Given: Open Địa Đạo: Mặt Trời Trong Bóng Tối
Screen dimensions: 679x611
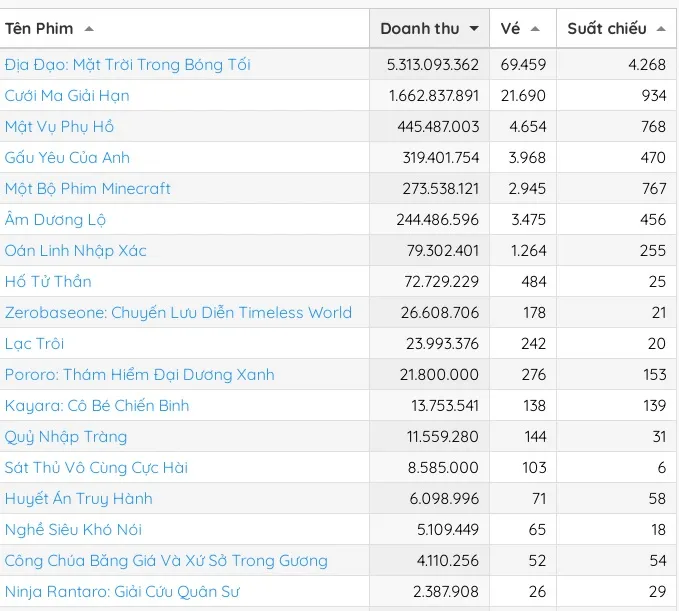Looking at the screenshot, I should coord(128,65).
